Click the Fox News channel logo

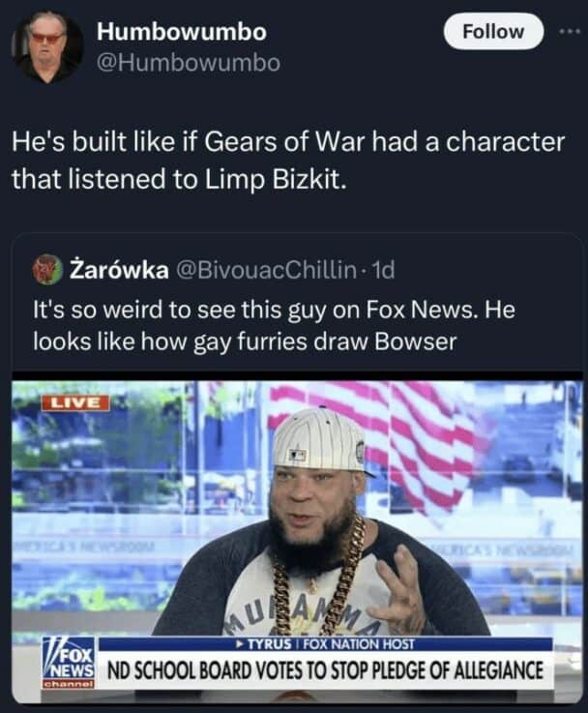click(69, 663)
